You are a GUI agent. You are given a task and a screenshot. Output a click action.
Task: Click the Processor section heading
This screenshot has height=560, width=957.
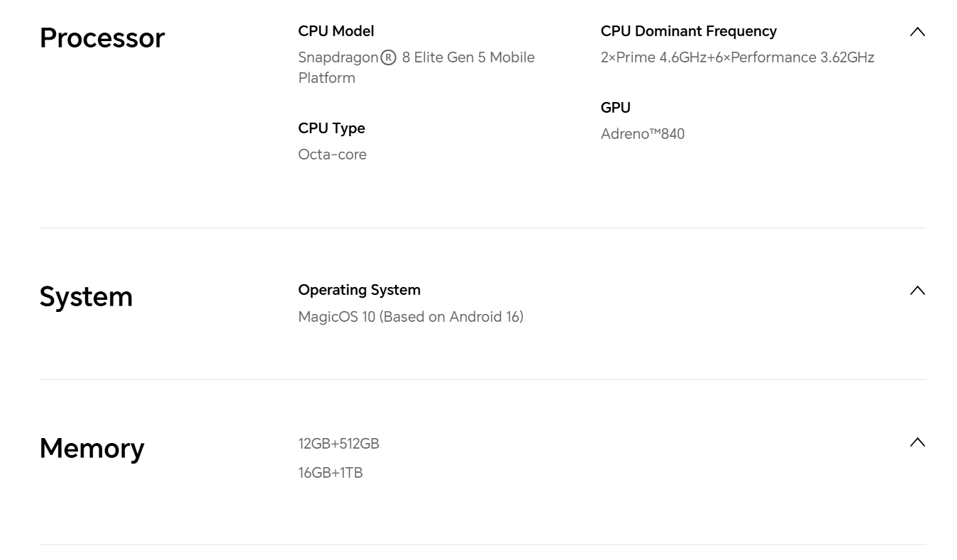(102, 38)
